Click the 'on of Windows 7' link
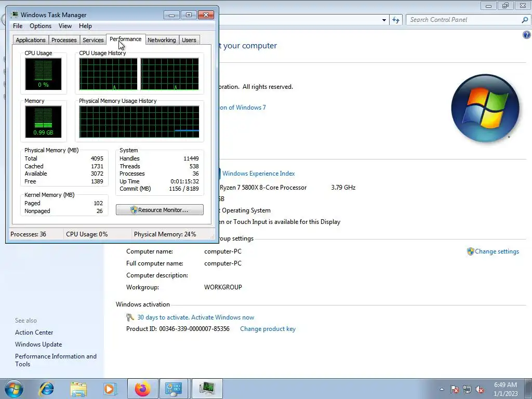The image size is (532, 399). point(242,108)
